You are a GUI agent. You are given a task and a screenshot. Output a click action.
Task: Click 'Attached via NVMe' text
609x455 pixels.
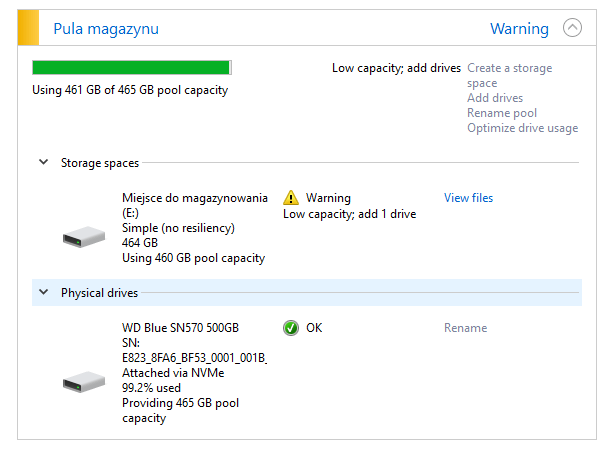click(x=173, y=373)
